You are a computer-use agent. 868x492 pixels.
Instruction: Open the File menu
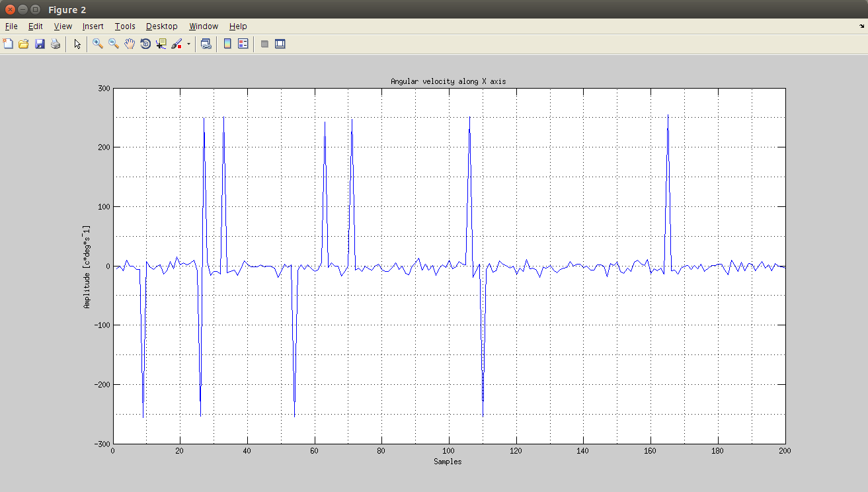pyautogui.click(x=11, y=26)
